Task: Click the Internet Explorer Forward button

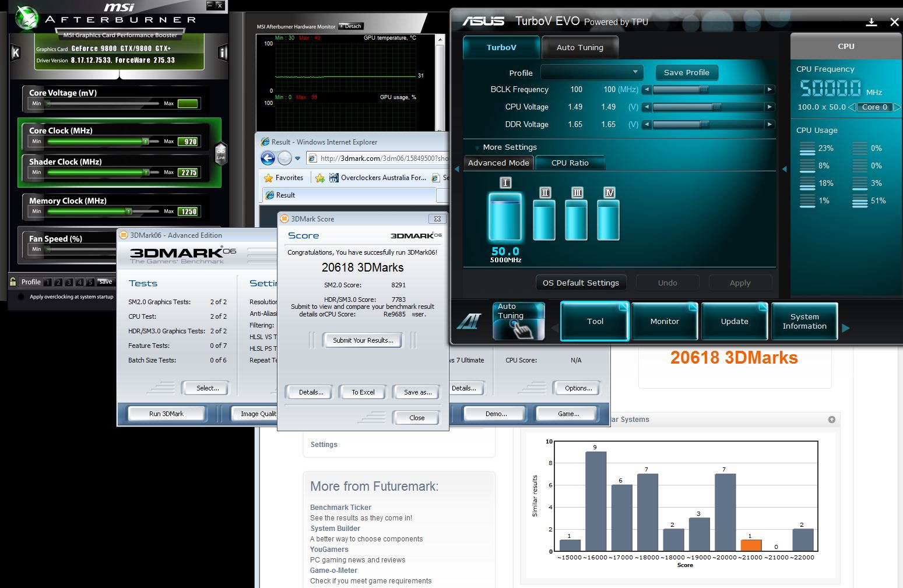Action: coord(284,158)
